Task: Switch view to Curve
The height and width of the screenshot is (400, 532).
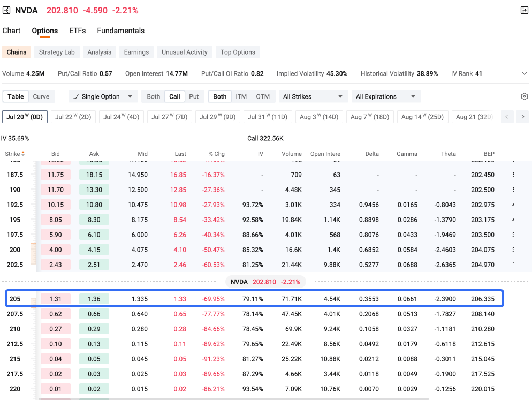Action: pos(41,96)
